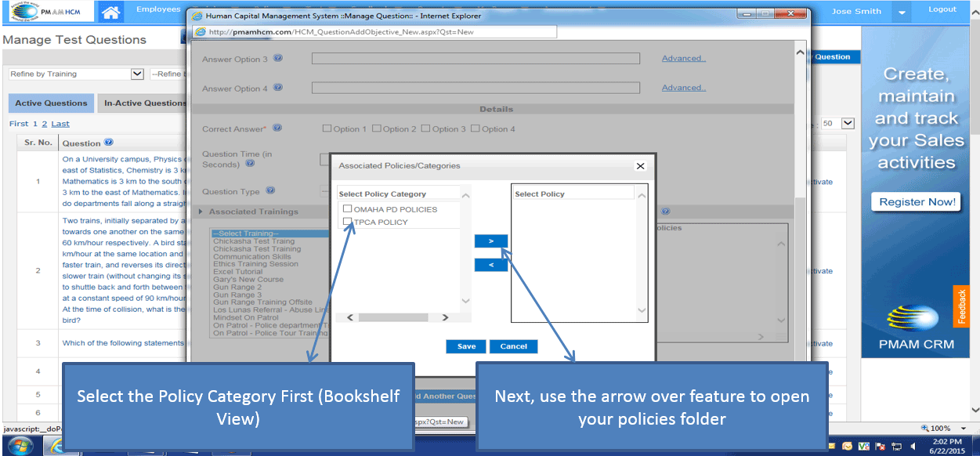Move selection right with the > button
Image resolution: width=980 pixels, height=456 pixels.
point(491,241)
